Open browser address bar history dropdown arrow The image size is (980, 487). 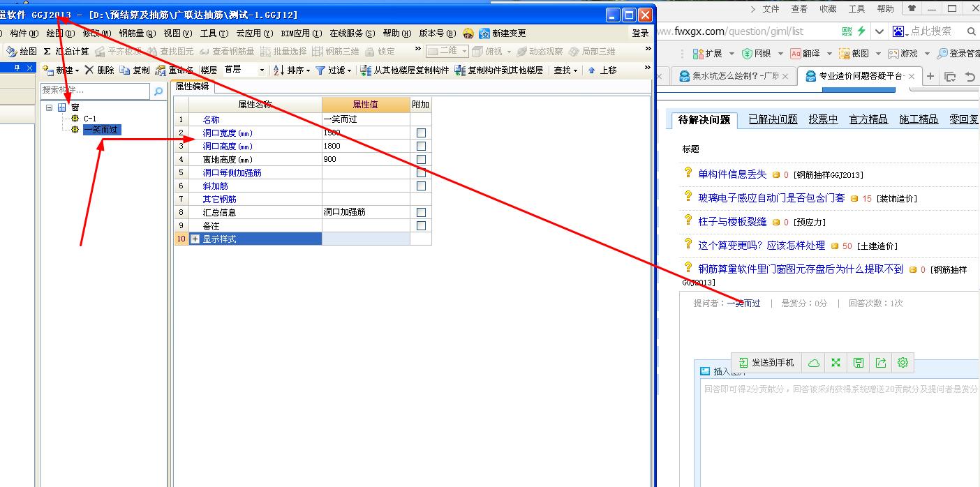coord(879,31)
